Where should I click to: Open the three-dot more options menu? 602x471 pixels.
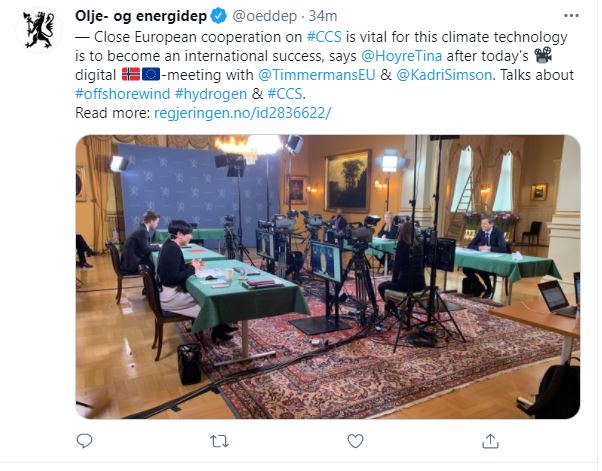coord(571,16)
